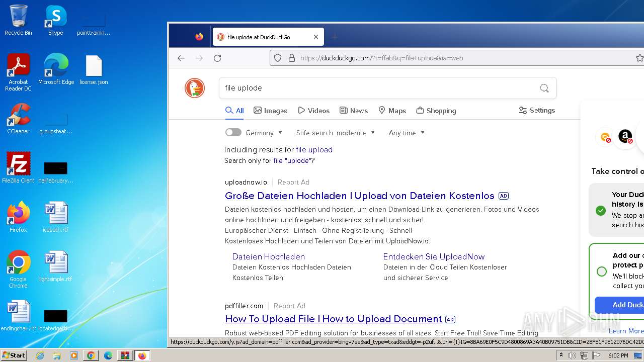Viewport: 644px width, 362px height.
Task: Open Firefox desktop shortcut
Action: point(18,217)
